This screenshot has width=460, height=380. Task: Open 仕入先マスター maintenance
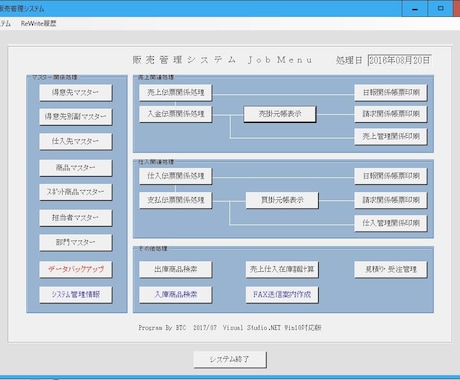point(76,141)
